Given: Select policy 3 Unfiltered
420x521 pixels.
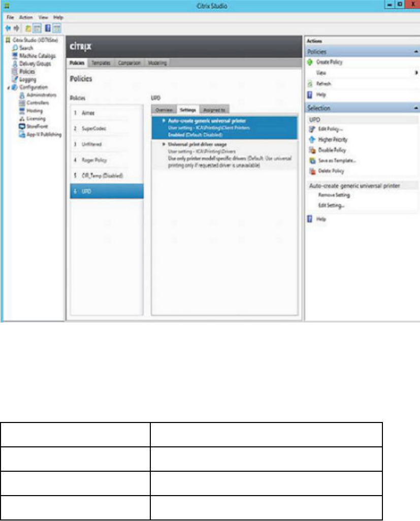Looking at the screenshot, I should click(x=107, y=144).
